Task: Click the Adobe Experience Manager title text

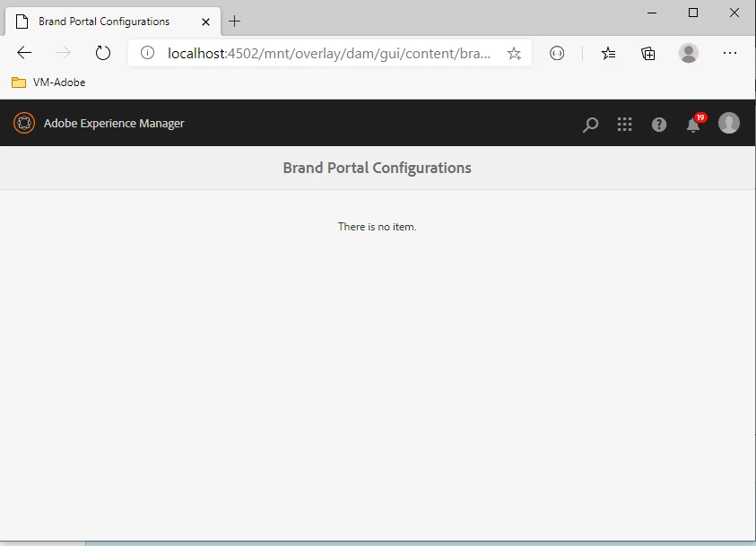Action: click(114, 124)
